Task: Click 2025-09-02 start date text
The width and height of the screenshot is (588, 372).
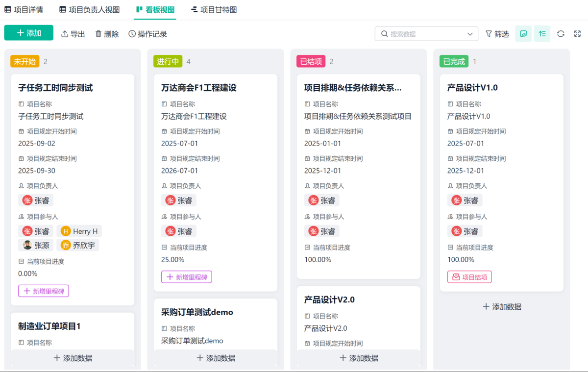Action: click(x=37, y=144)
